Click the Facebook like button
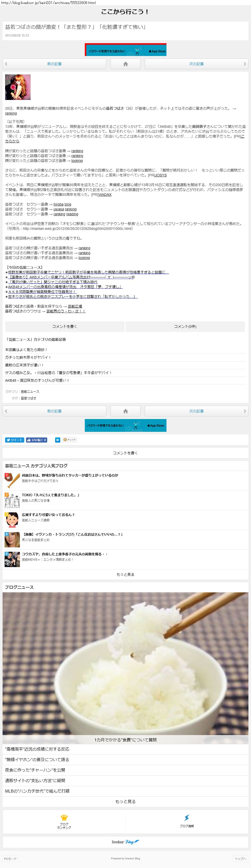Image resolution: width=251 pixels, height=868 pixels. (x=37, y=440)
